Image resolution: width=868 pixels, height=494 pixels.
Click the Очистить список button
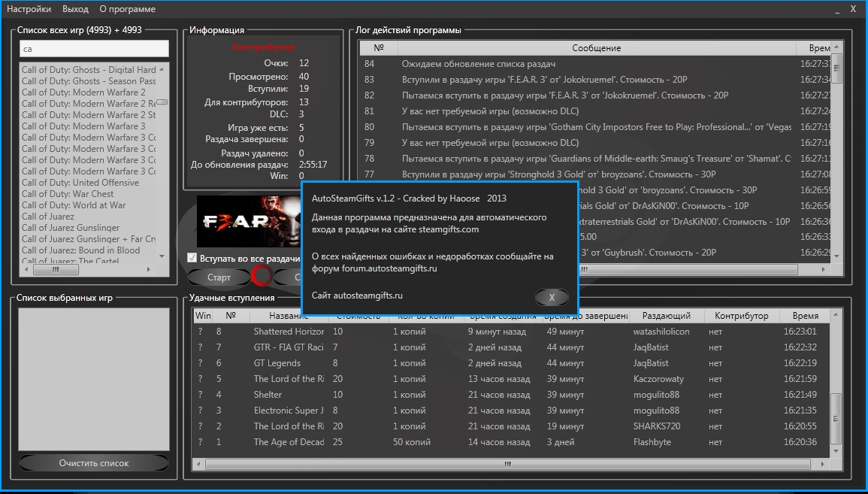pos(93,463)
